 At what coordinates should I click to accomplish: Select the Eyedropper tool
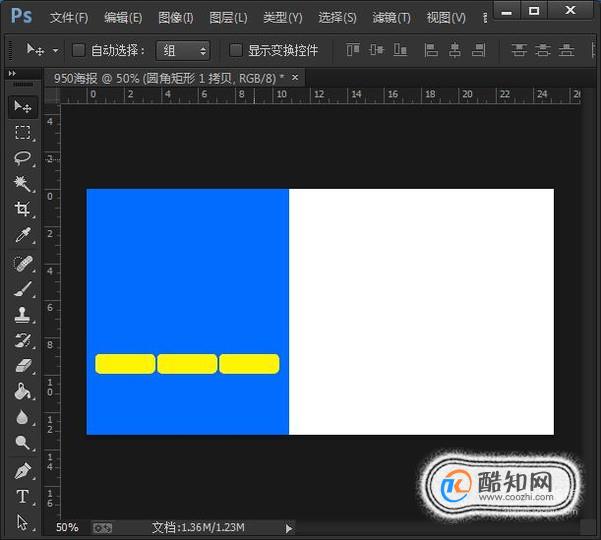click(23, 235)
